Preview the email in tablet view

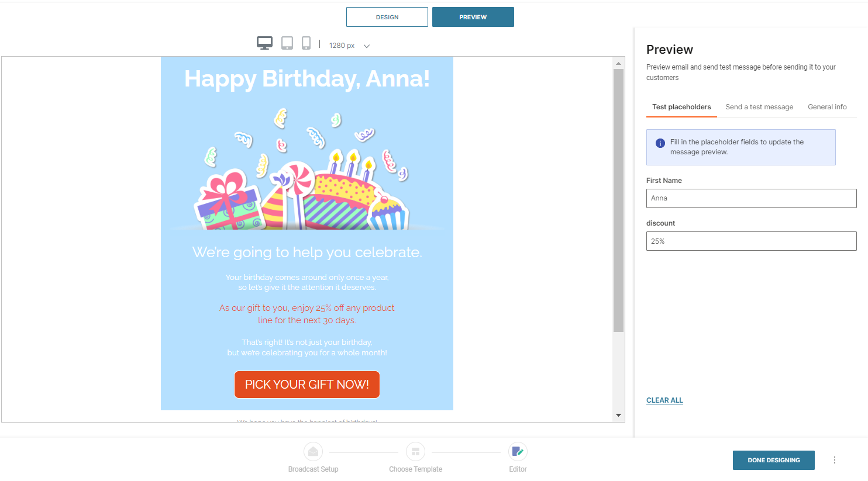tap(287, 43)
